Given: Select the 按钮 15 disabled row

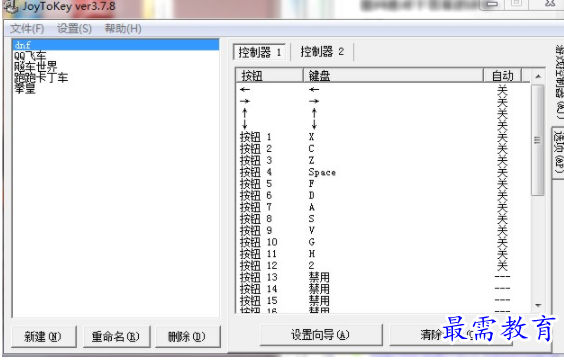Looking at the screenshot, I should tap(383, 300).
